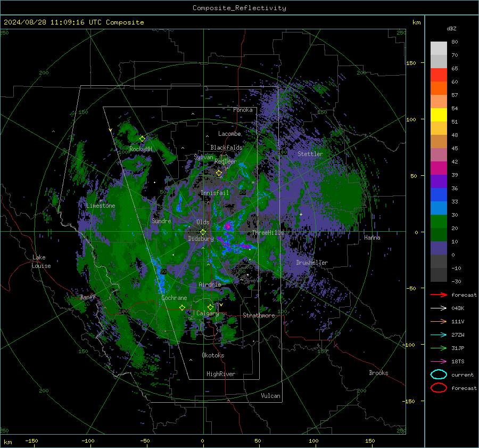Click the Sylvan map label

pos(203,157)
